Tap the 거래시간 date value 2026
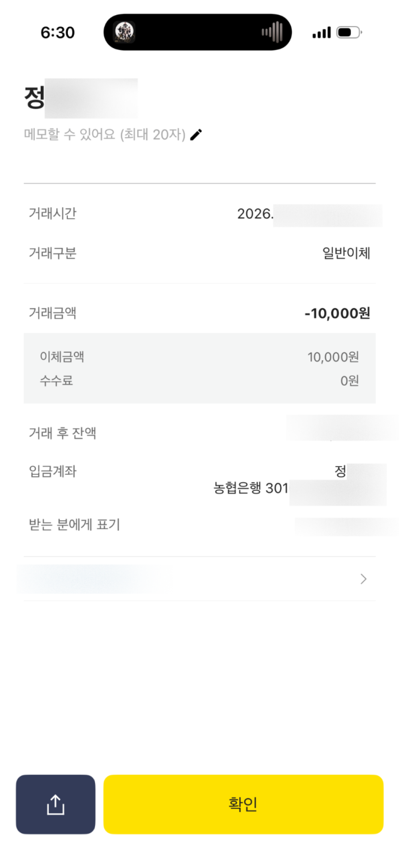 (255, 214)
